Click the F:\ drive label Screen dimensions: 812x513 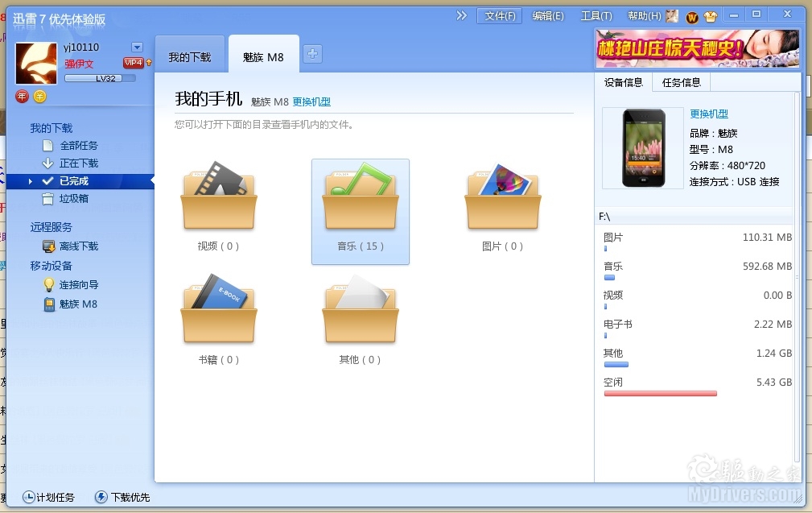coord(604,217)
